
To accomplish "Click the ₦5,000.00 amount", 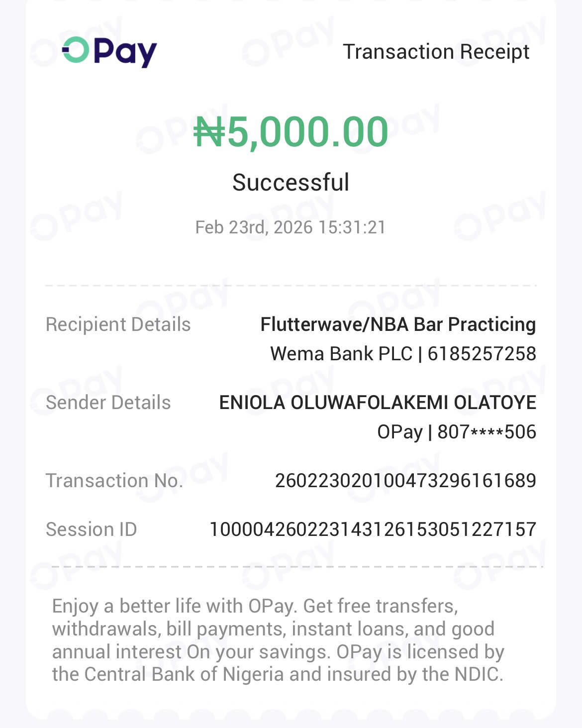I will tap(291, 132).
